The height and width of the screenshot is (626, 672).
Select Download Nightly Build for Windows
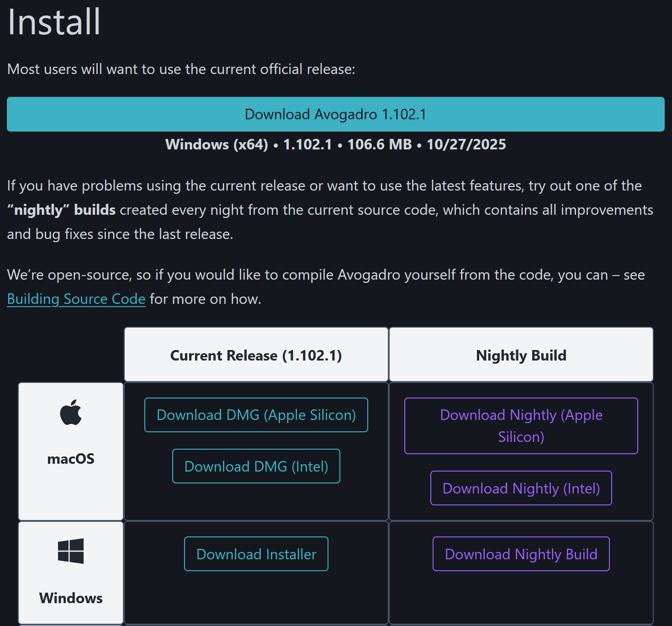coord(521,554)
